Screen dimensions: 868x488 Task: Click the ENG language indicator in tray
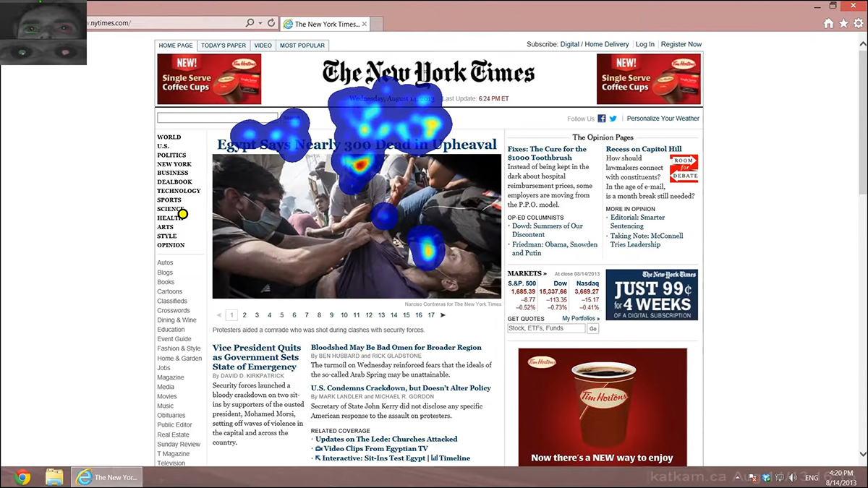click(812, 478)
